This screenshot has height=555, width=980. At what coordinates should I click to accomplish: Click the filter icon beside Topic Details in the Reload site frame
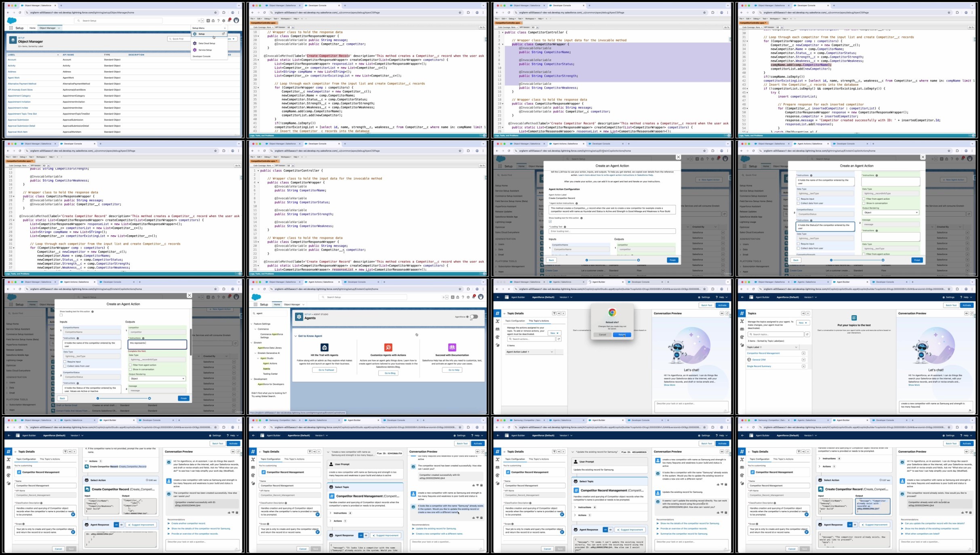[x=554, y=313]
